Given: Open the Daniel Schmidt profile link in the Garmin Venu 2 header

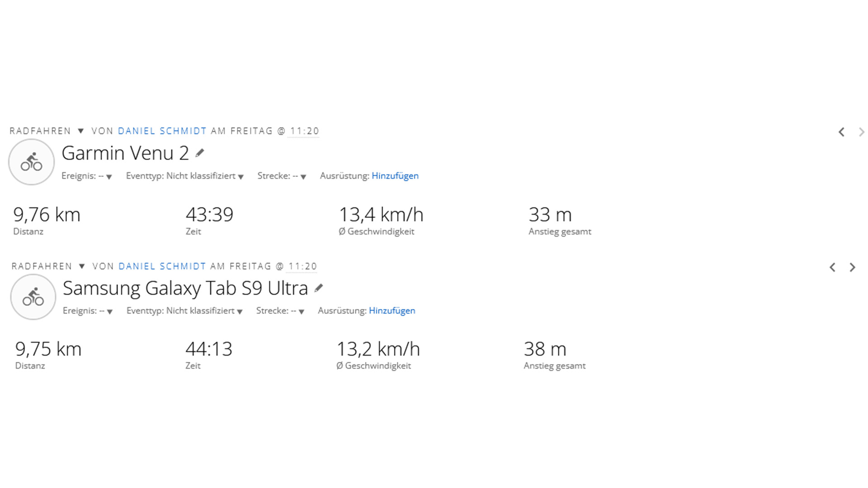Looking at the screenshot, I should [162, 131].
